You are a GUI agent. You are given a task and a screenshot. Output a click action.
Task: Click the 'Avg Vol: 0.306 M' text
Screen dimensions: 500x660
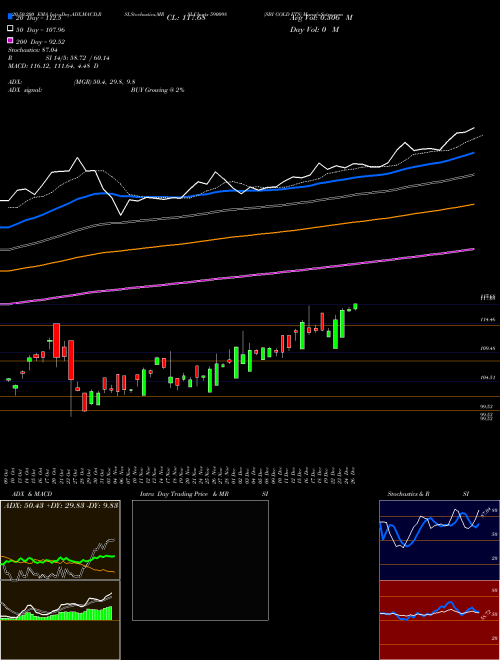point(321,18)
